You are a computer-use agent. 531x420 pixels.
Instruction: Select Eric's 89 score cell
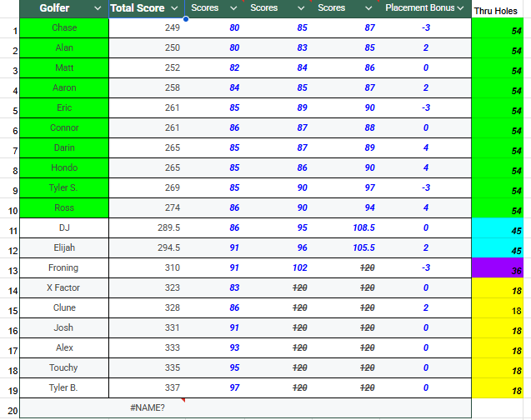(278, 107)
